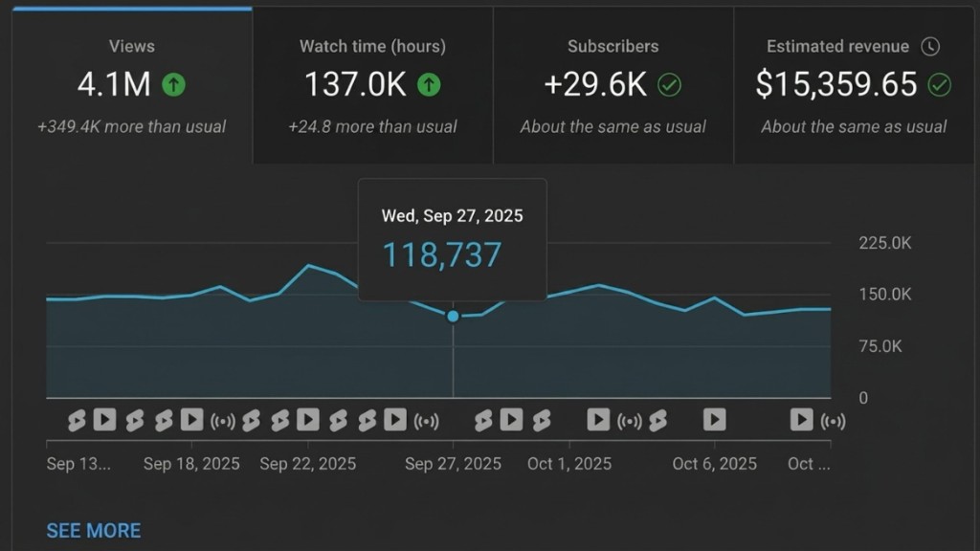
Task: Click the last live stream icon at chart end
Action: pos(833,422)
